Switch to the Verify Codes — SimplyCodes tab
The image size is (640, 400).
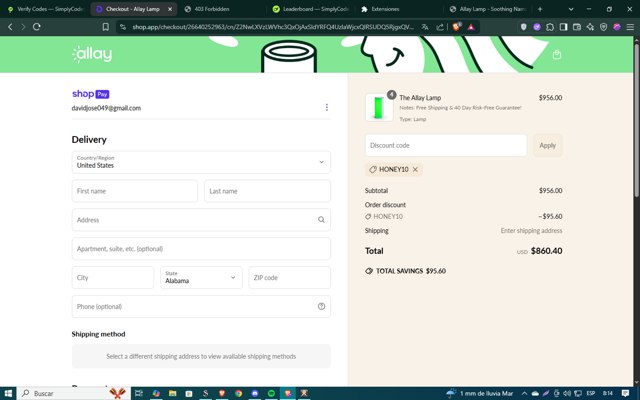[45, 9]
